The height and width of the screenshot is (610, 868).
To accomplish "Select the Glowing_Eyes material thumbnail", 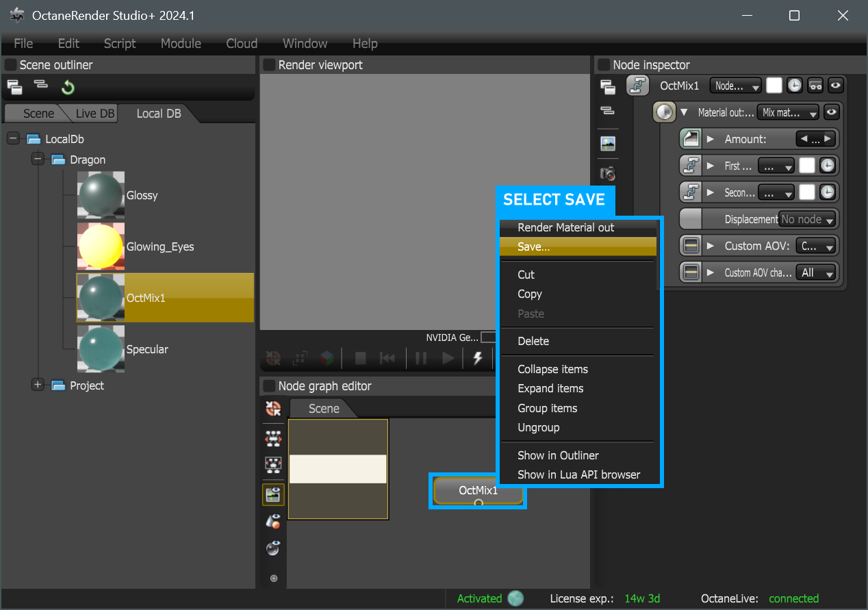I will (101, 246).
